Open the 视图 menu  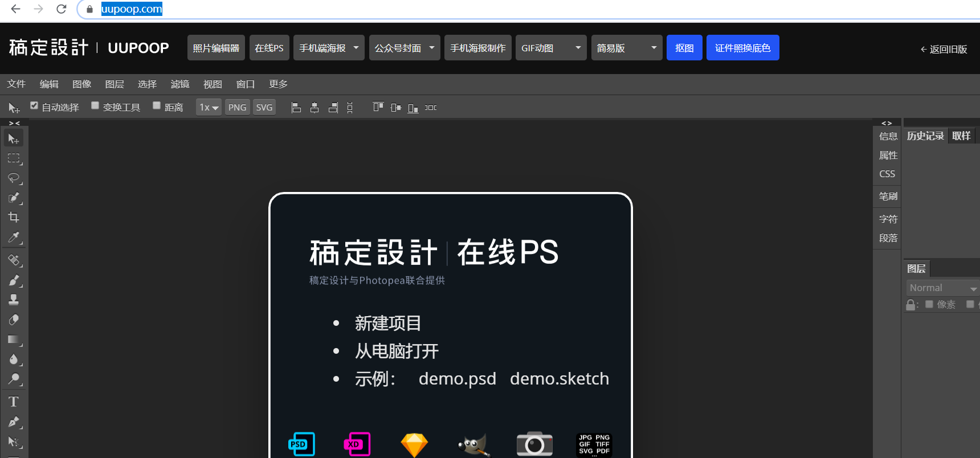pyautogui.click(x=213, y=84)
